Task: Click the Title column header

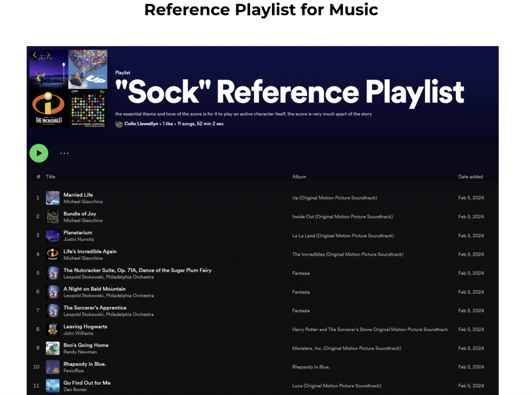Action: tap(51, 177)
